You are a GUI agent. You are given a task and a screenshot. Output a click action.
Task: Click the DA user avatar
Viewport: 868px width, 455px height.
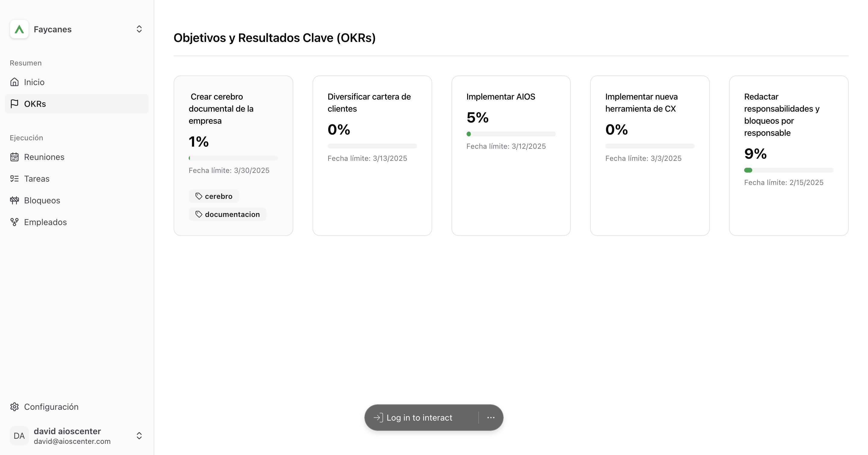(19, 436)
